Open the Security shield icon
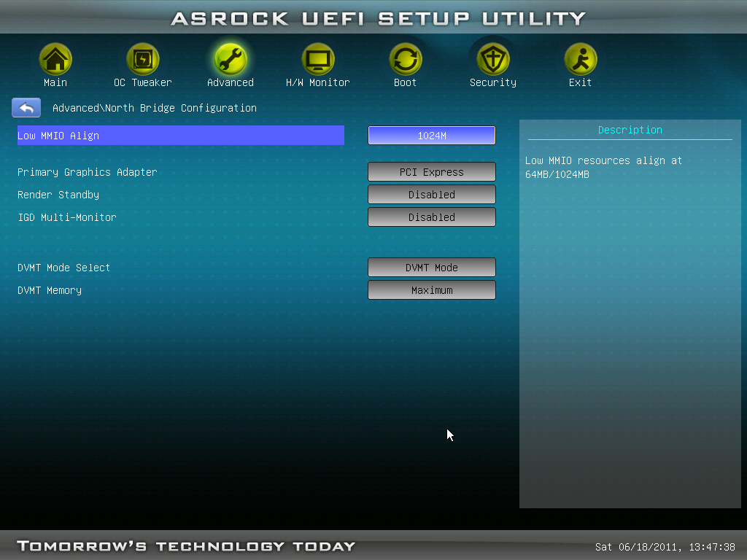747x560 pixels. 493,59
